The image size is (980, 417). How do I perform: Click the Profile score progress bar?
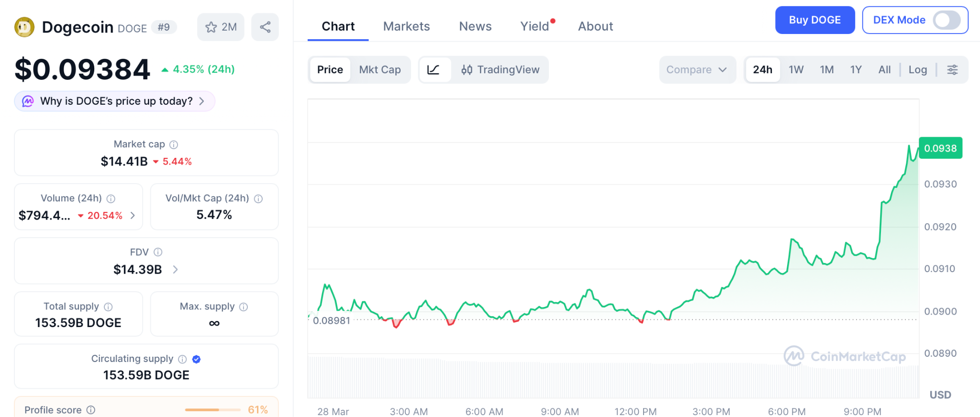[x=212, y=410]
